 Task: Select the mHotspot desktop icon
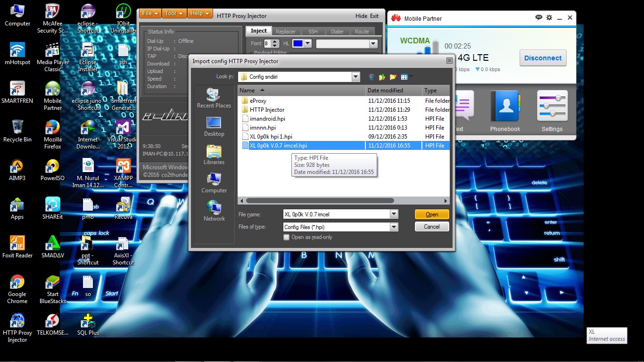pos(17,54)
